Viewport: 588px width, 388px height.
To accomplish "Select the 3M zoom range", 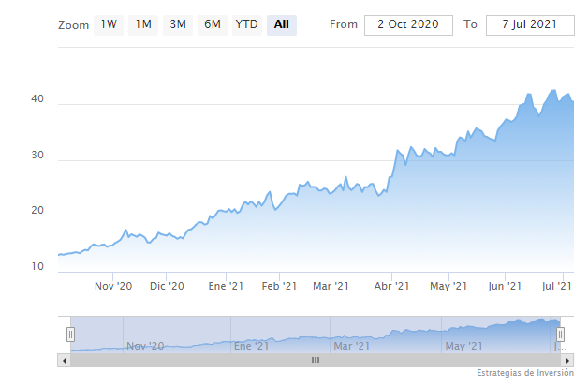I will click(178, 25).
